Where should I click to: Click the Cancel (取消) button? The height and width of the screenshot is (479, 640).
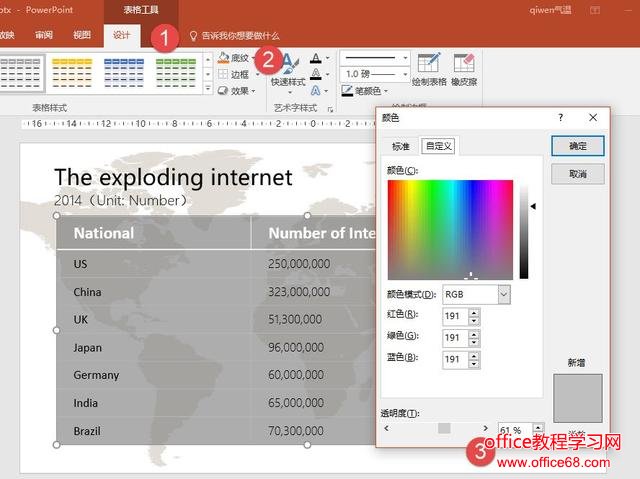pos(578,174)
